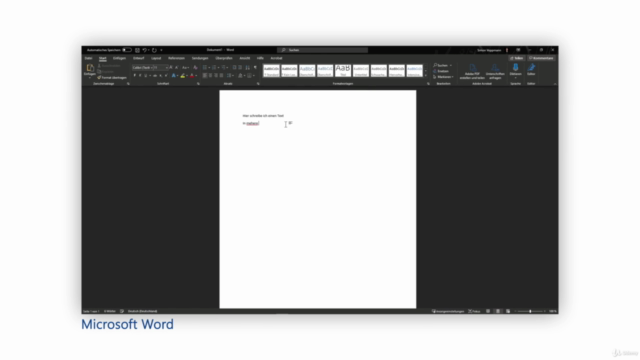The width and height of the screenshot is (640, 360).
Task: Click the increase indent icon
Action: pos(240,67)
